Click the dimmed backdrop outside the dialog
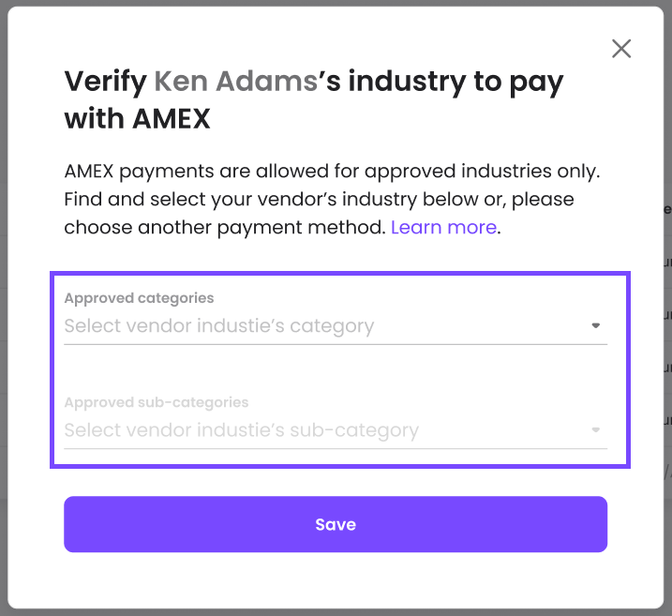The width and height of the screenshot is (672, 616). coord(4,308)
